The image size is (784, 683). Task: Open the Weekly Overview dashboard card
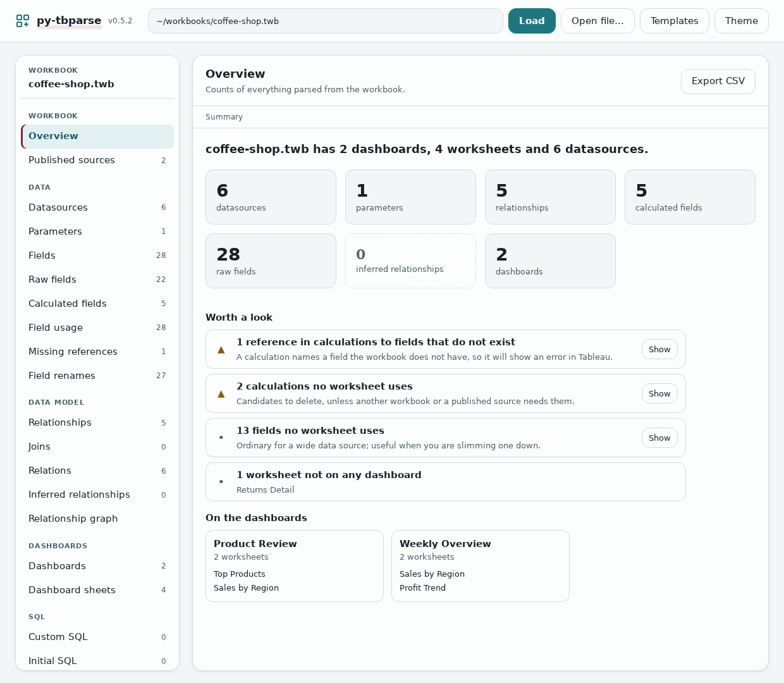click(x=481, y=566)
